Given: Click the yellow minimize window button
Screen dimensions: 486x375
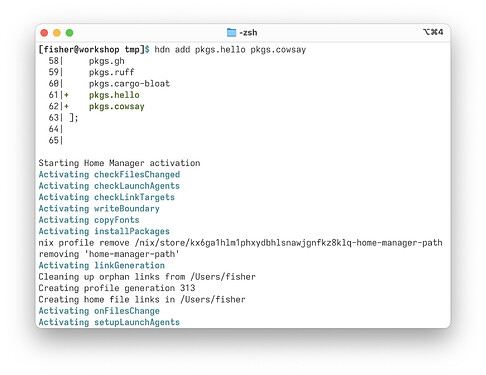Looking at the screenshot, I should coord(57,33).
